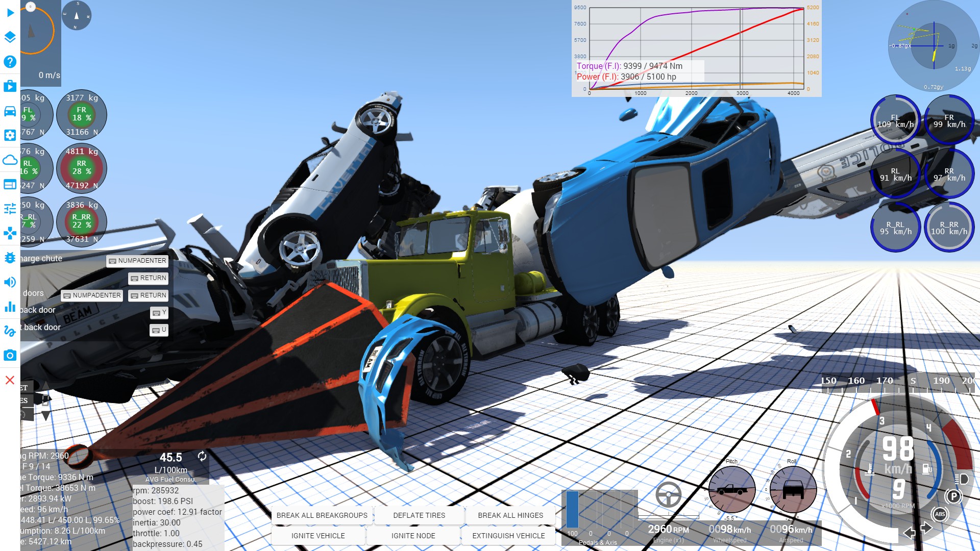Click the RR 28% tire load gauge
Viewport: 980px width, 551px height.
pyautogui.click(x=81, y=168)
